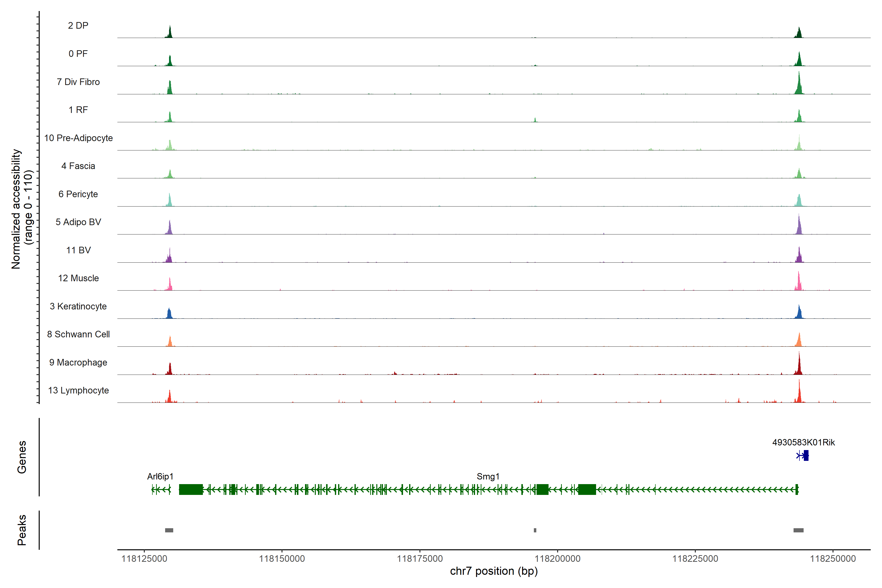
Task: Click the large leftmost Smg1 exon block
Action: point(191,489)
